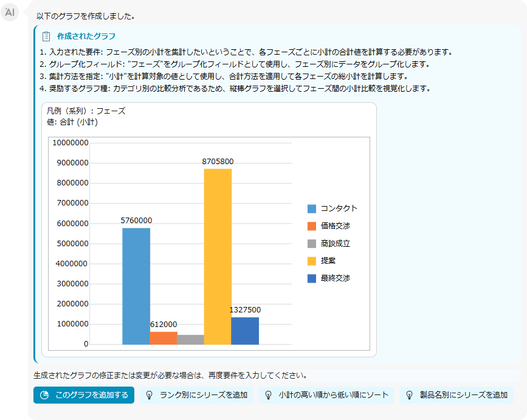Select the 小計の高い順から低い順にソート suggestion
The width and height of the screenshot is (527, 420).
[333, 395]
